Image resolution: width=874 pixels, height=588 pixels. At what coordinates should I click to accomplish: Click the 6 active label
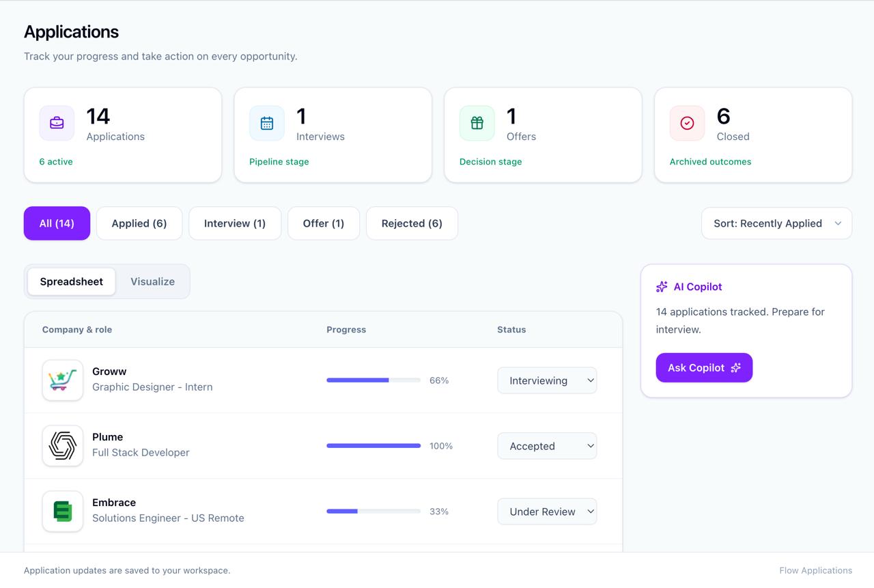pos(56,162)
